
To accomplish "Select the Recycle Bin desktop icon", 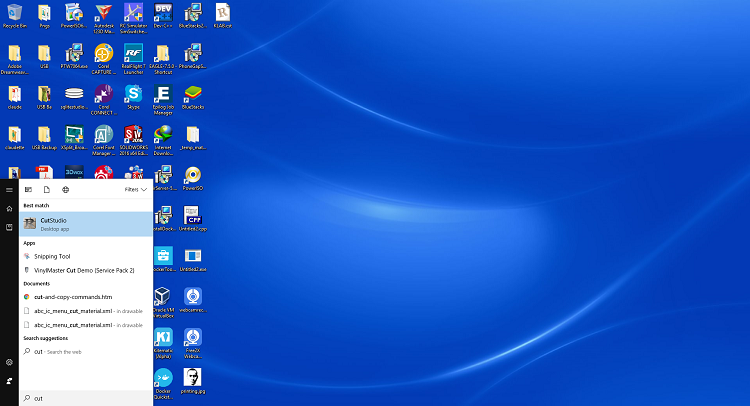I will click(15, 16).
